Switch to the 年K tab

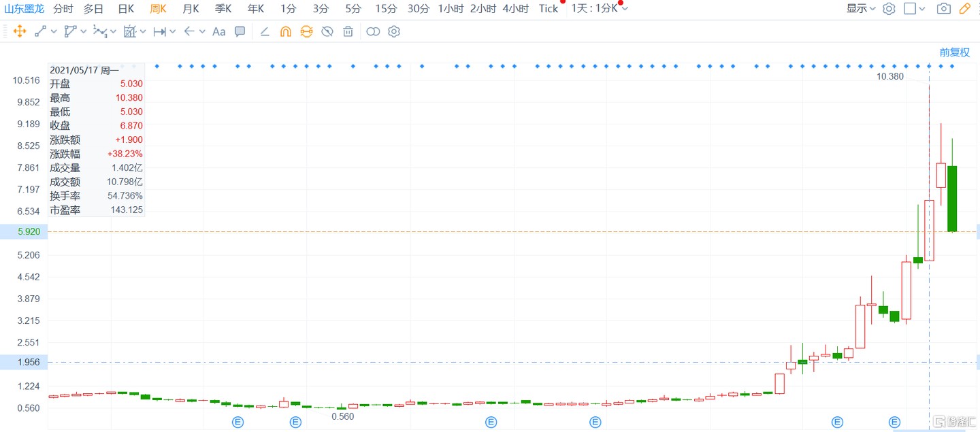256,9
